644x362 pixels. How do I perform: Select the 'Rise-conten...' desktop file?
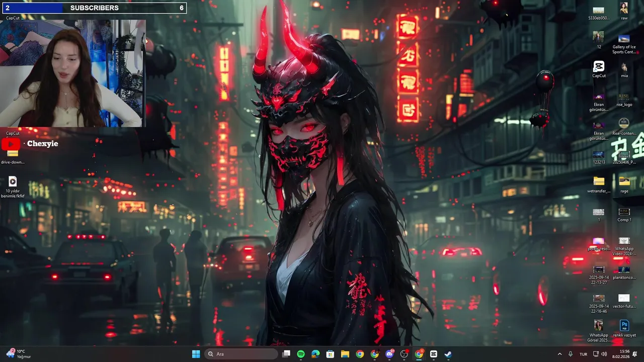click(x=624, y=127)
